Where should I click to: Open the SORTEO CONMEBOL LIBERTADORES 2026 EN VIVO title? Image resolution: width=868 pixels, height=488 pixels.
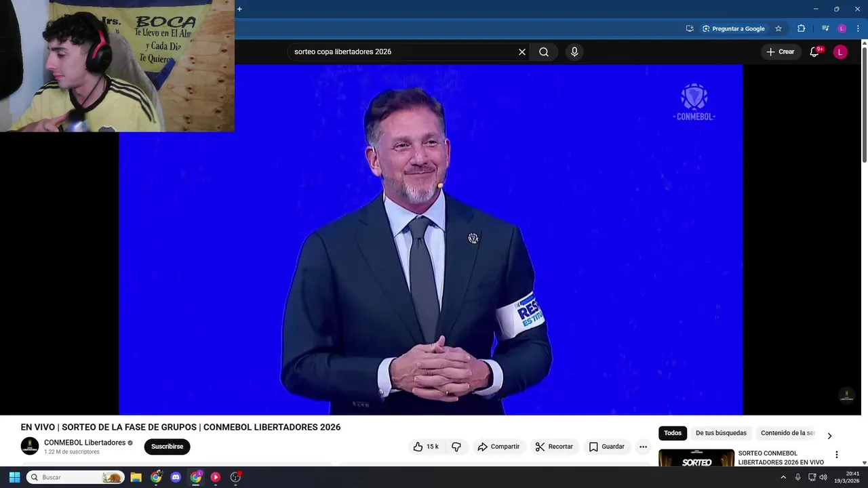click(781, 458)
